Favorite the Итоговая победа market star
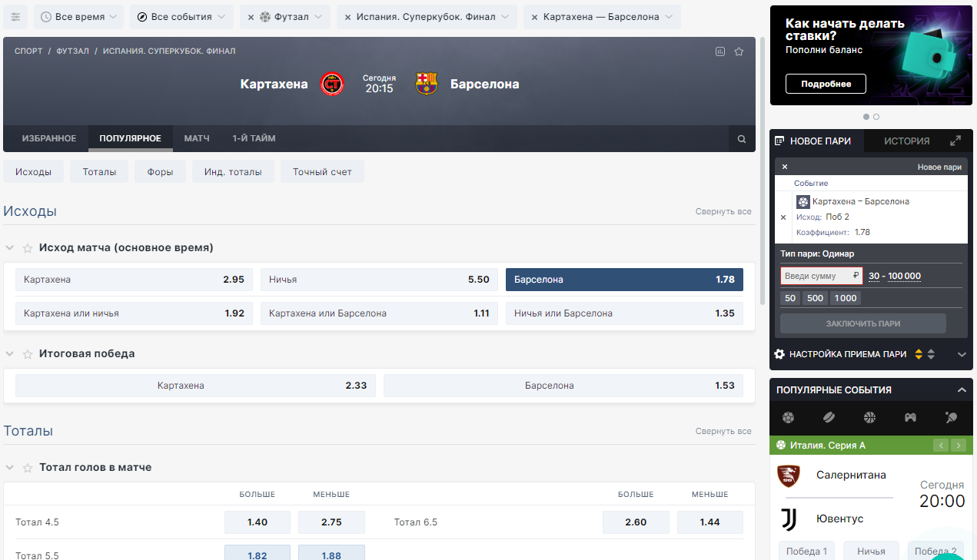The image size is (977, 560). (x=28, y=354)
